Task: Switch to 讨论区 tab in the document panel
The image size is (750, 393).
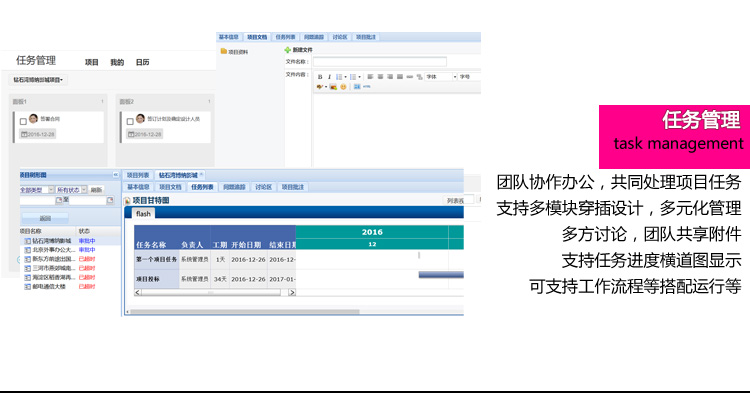Action: (340, 37)
